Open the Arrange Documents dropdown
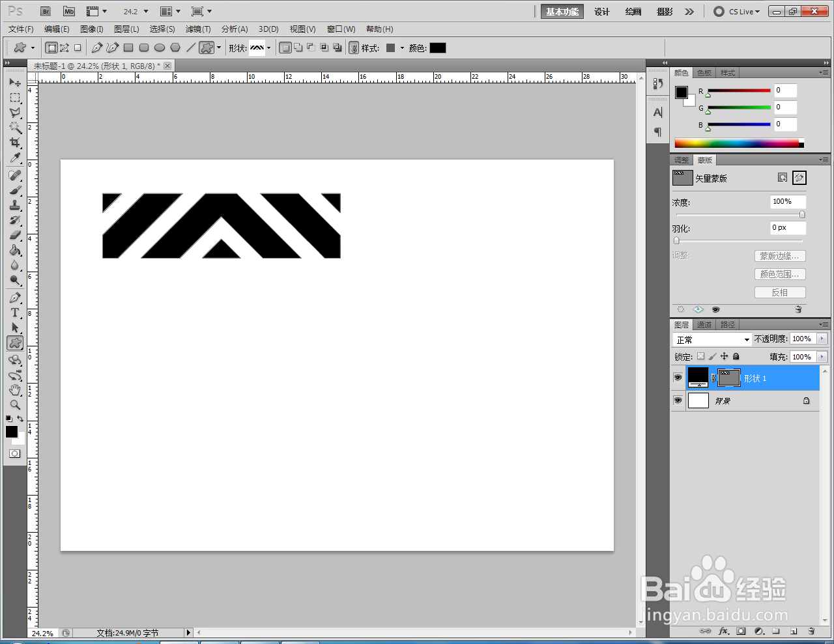 171,12
